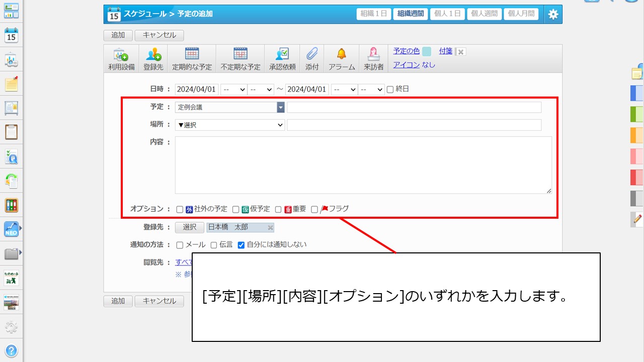644x362 pixels.
Task: Click into the 内容 text area
Action: [x=363, y=165]
